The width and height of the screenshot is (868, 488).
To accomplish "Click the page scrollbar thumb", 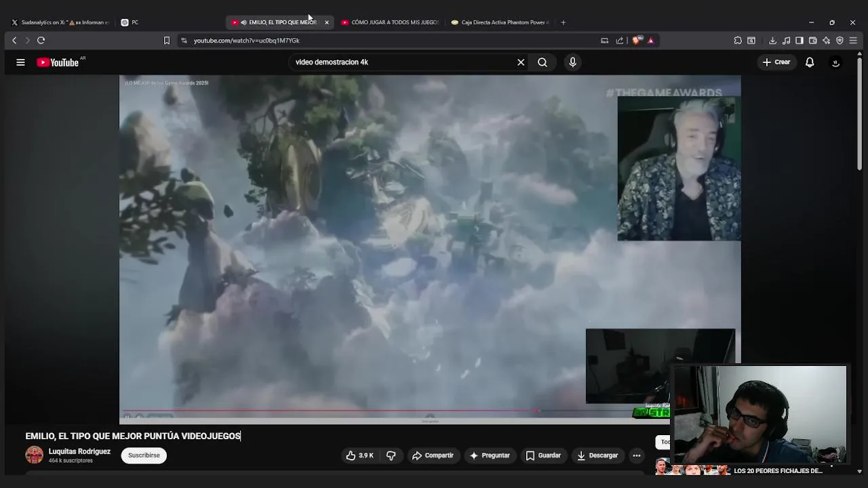I will coord(860,115).
